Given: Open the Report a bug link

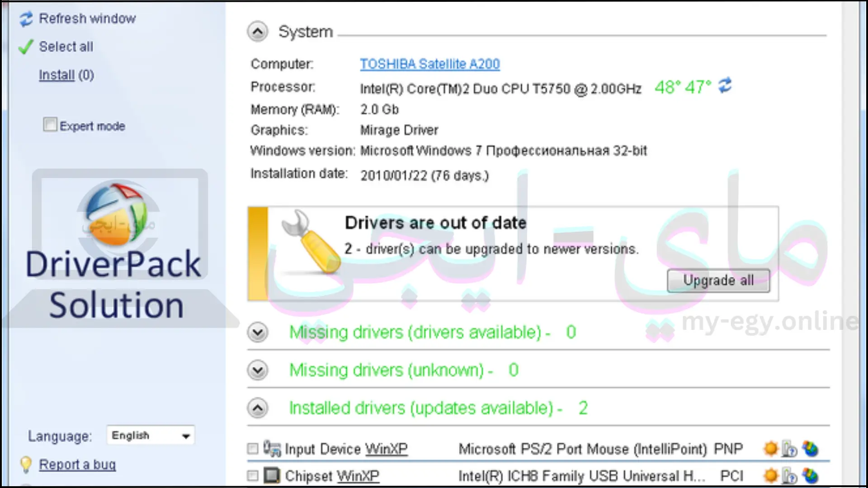Looking at the screenshot, I should [x=77, y=465].
